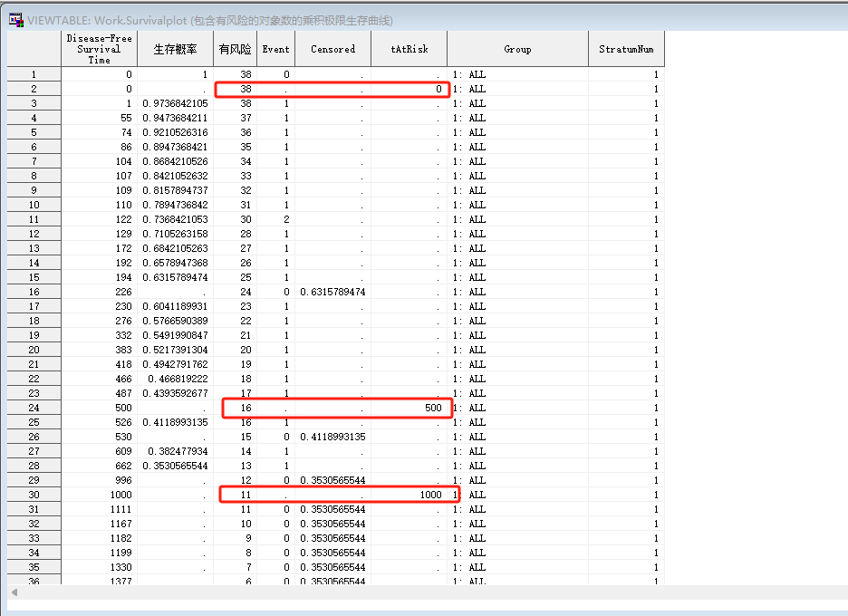Screen dimensions: 848x616
Task: Select row number 24 containing value 500
Action: pyautogui.click(x=33, y=408)
